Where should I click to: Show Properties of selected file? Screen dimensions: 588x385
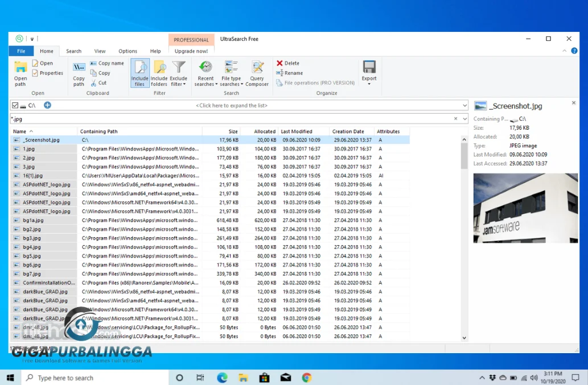(x=47, y=73)
